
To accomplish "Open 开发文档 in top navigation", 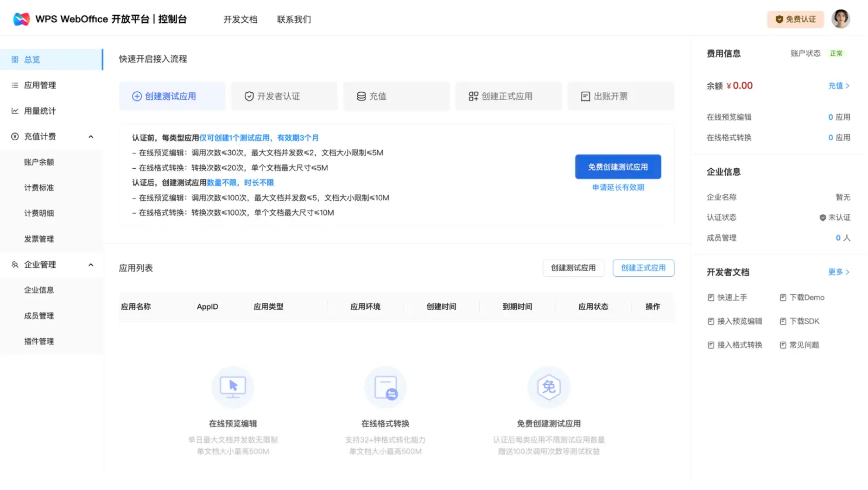I will pos(240,19).
